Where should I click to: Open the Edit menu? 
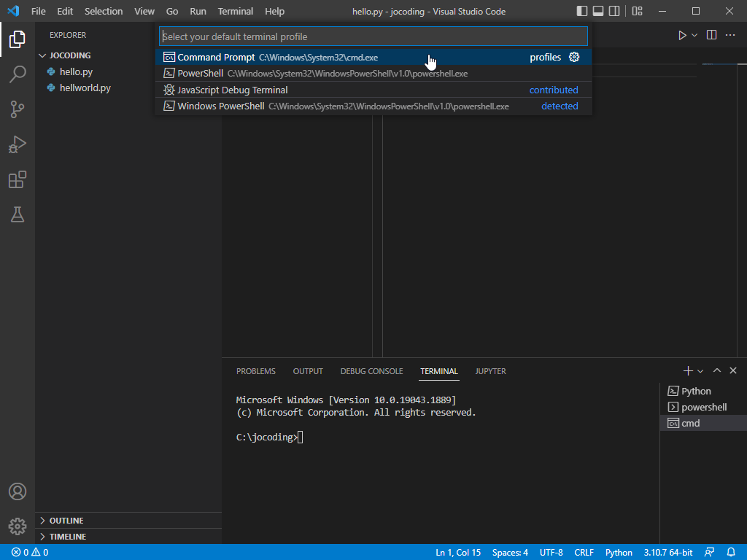point(65,11)
